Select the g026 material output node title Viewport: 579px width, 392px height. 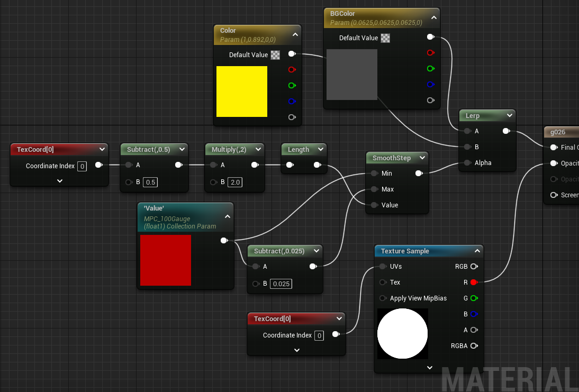click(558, 132)
